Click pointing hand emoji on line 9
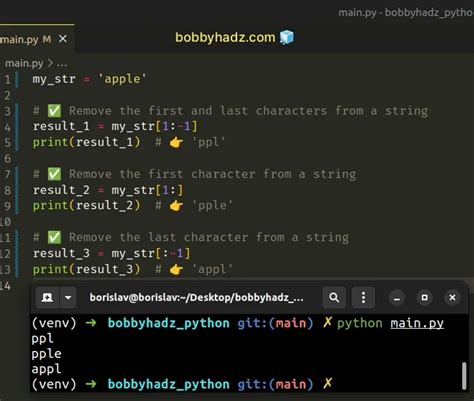This screenshot has height=401, width=474. (176, 206)
